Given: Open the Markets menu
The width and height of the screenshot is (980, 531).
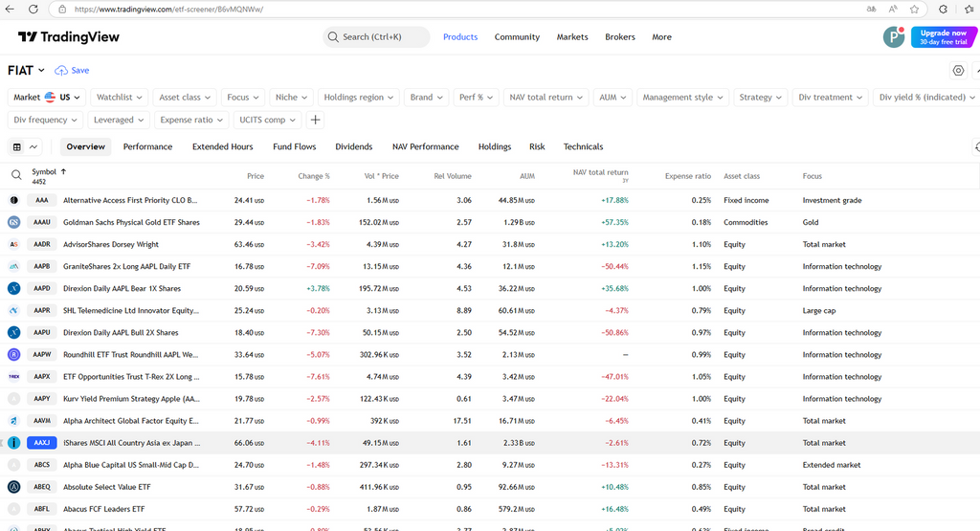Looking at the screenshot, I should 572,37.
